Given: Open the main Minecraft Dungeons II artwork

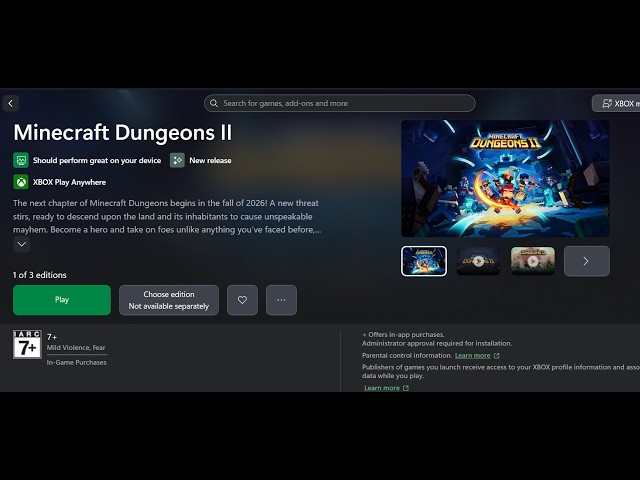Looking at the screenshot, I should (x=505, y=178).
